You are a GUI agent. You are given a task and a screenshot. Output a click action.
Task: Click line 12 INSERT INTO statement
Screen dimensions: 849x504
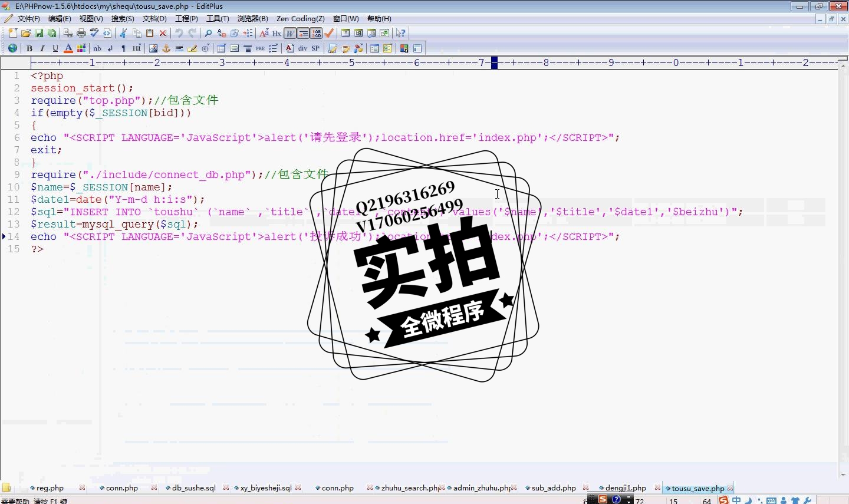tap(387, 212)
